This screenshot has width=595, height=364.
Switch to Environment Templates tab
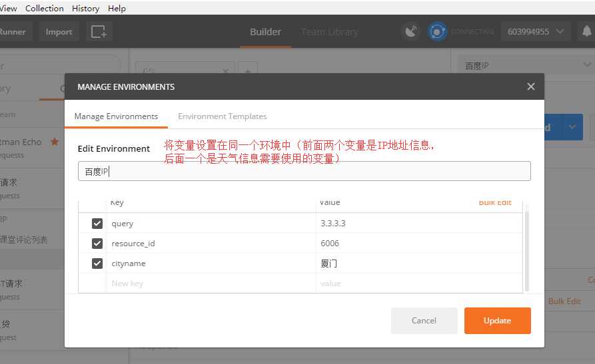pyautogui.click(x=223, y=116)
